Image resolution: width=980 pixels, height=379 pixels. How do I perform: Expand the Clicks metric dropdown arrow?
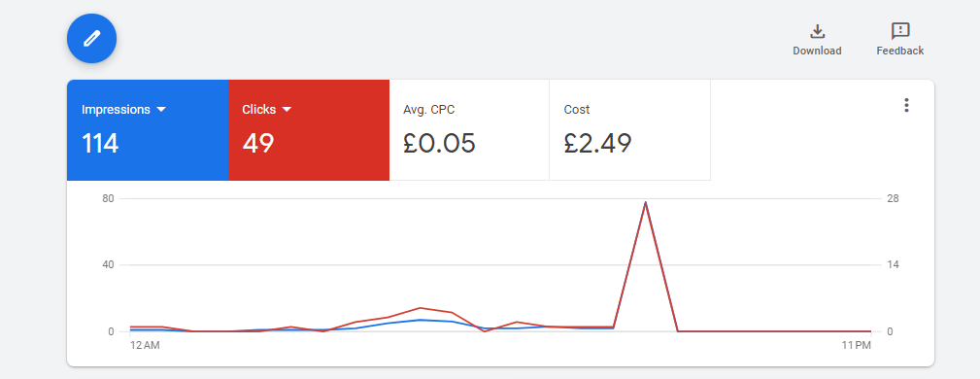[287, 110]
